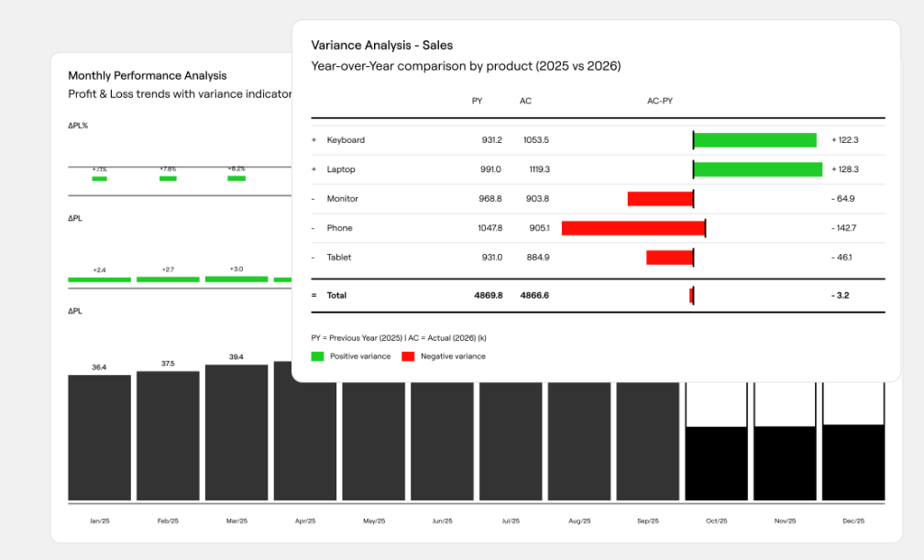Viewport: 924px width, 560px height.
Task: Click Phone PY value 1047.8
Action: point(489,228)
